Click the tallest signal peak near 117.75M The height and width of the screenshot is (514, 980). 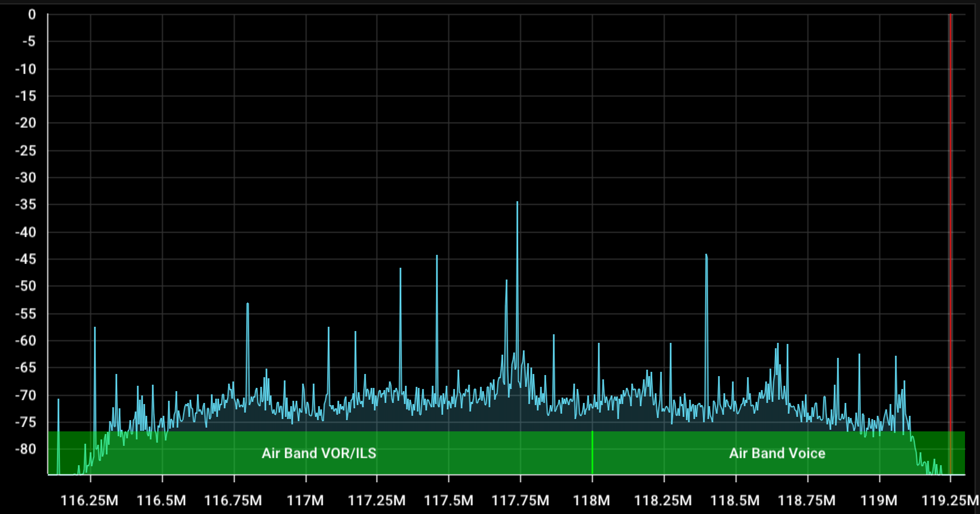point(517,204)
